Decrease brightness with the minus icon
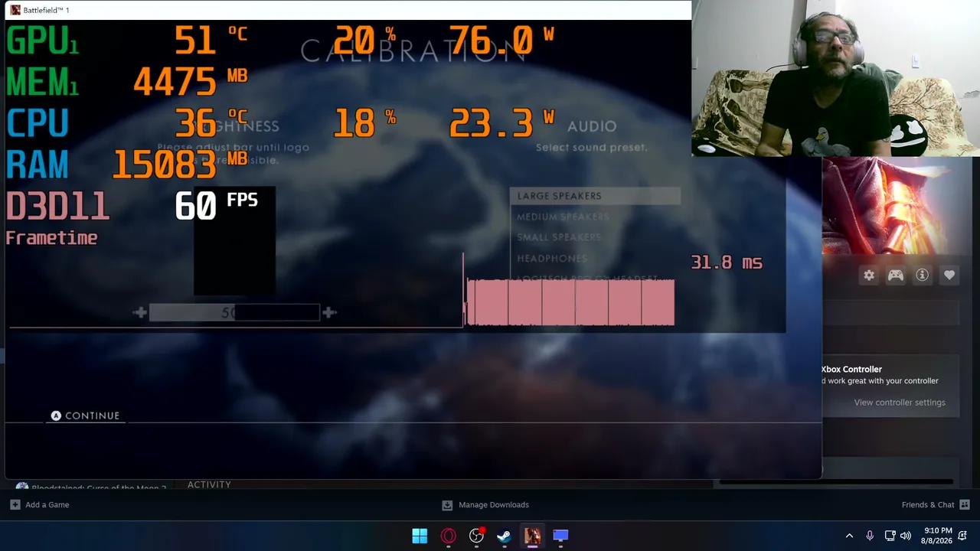Image resolution: width=980 pixels, height=551 pixels. coord(139,312)
